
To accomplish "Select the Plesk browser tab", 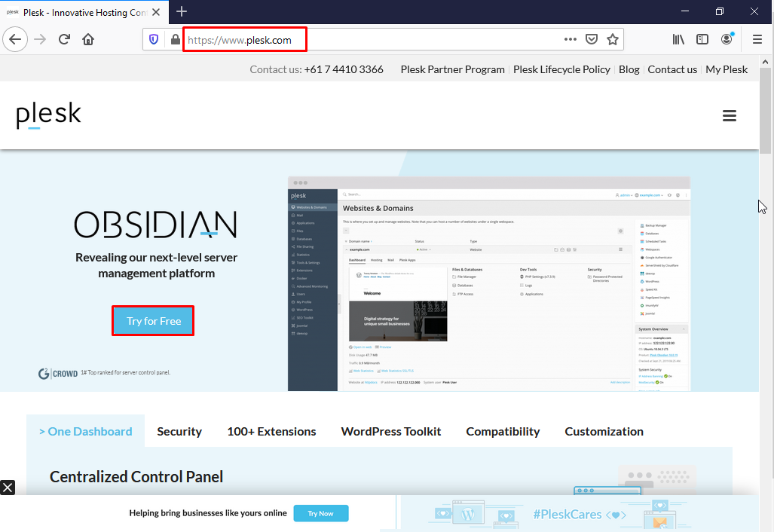I will pos(84,12).
